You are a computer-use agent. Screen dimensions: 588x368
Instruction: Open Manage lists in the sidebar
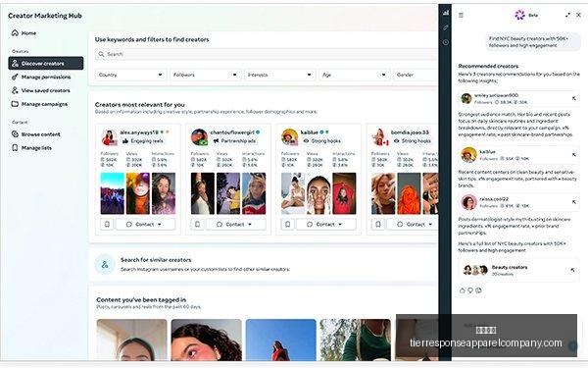click(x=46, y=147)
